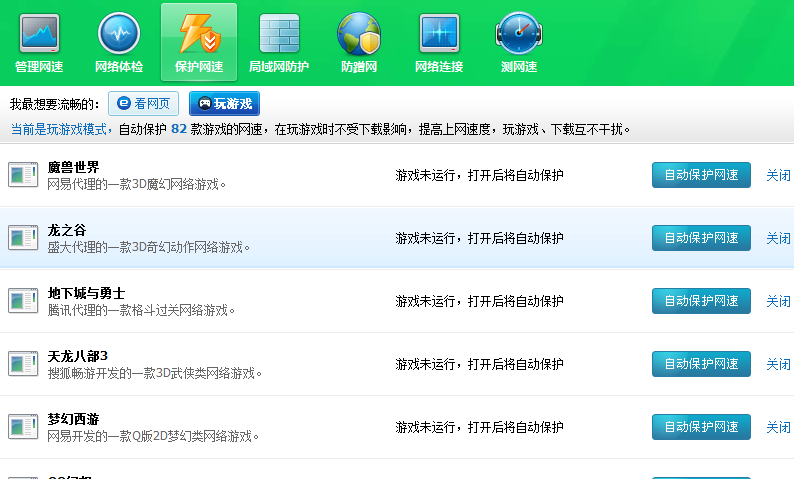Open the 测网速 speed gauge icon
The height and width of the screenshot is (479, 794).
click(x=519, y=33)
